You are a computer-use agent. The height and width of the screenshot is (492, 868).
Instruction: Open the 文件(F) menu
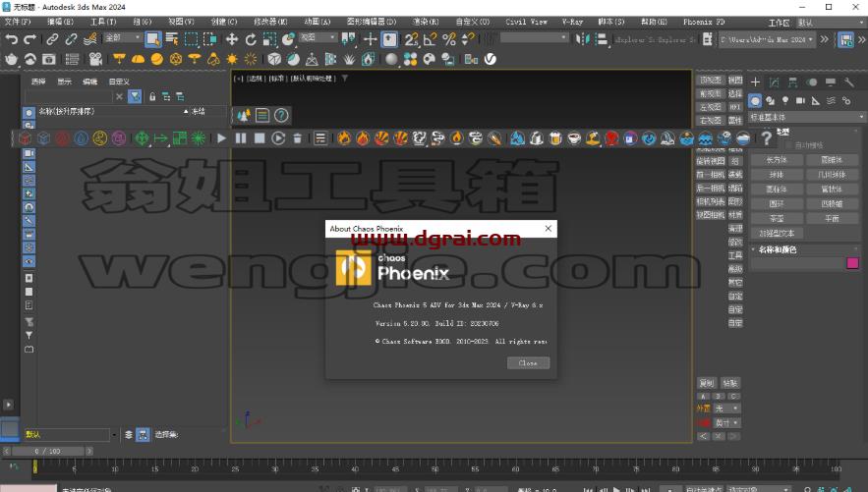click(x=17, y=23)
